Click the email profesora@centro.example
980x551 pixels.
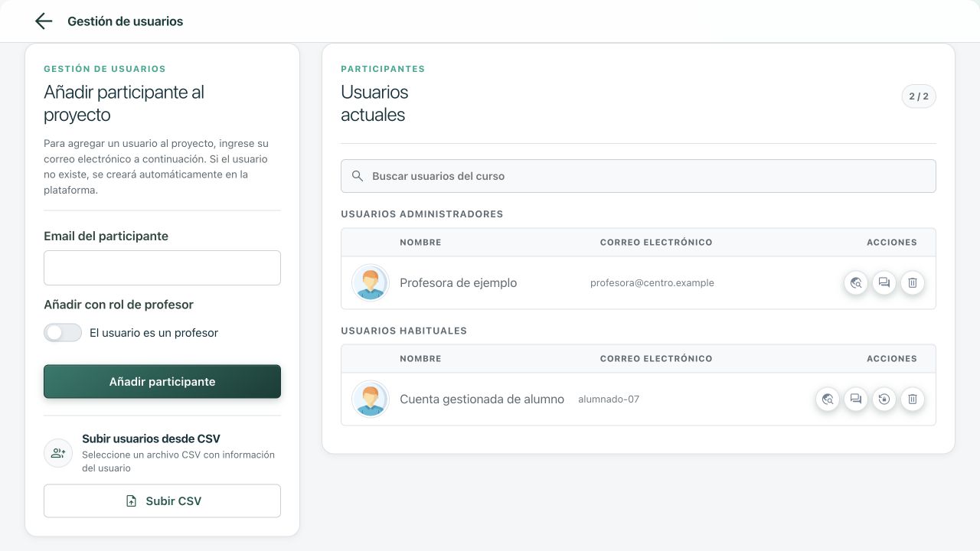tap(652, 283)
